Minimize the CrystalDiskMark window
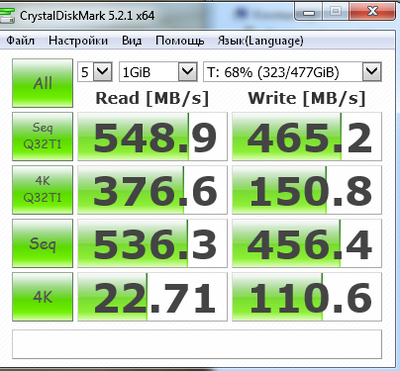 coord(309,13)
